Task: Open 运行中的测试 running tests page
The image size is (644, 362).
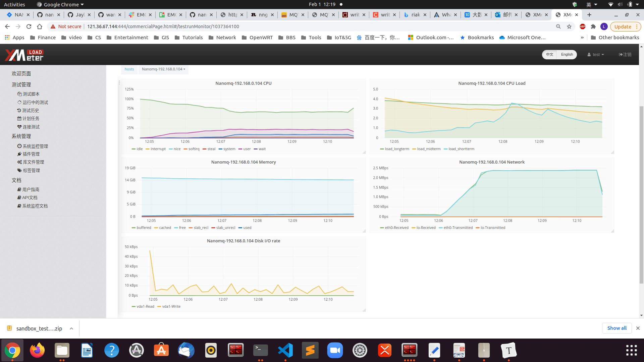Action: (x=35, y=103)
